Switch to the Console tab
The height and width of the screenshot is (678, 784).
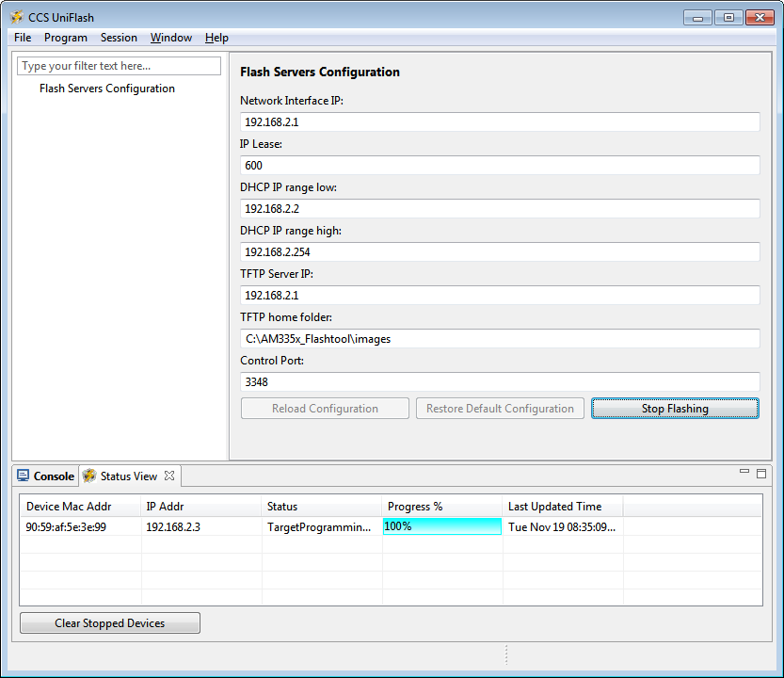(45, 476)
